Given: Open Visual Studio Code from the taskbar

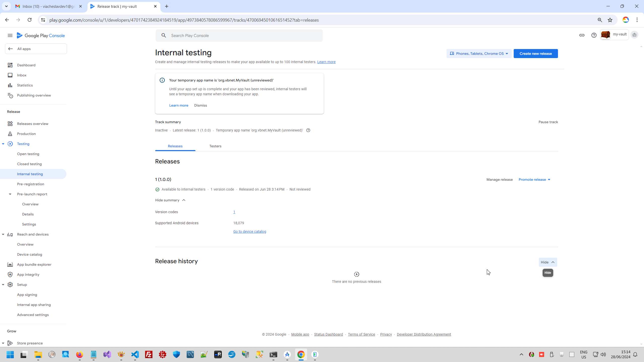Looking at the screenshot, I should click(135, 354).
